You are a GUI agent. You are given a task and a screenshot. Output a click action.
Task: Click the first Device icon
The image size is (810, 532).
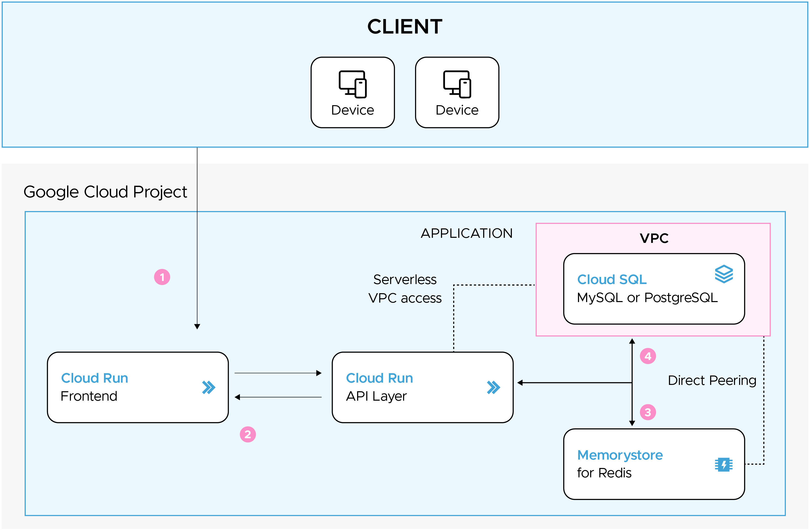(352, 84)
